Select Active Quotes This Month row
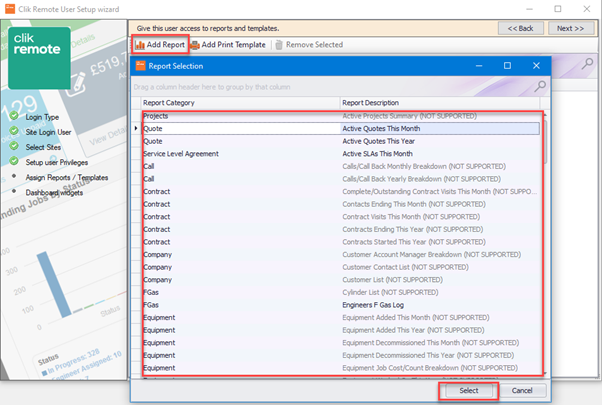Viewport: 602px width, 405px height. (341, 129)
